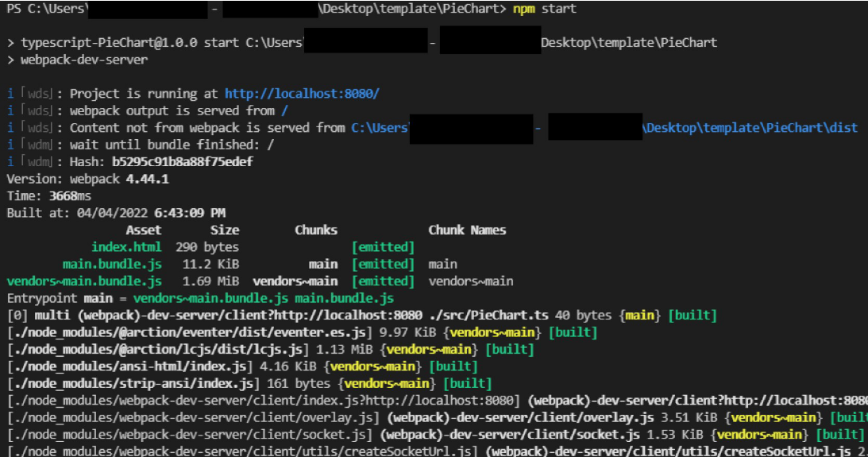Image resolution: width=868 pixels, height=457 pixels.
Task: Select the 1.13 MiB module size
Action: (345, 350)
